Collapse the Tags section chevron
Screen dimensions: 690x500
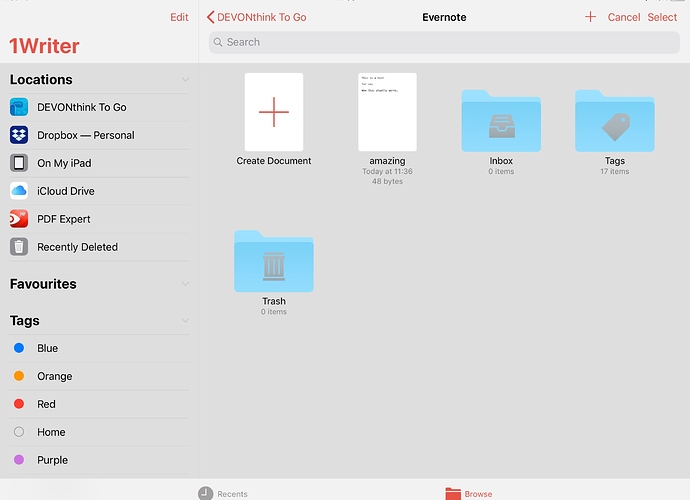click(x=185, y=321)
